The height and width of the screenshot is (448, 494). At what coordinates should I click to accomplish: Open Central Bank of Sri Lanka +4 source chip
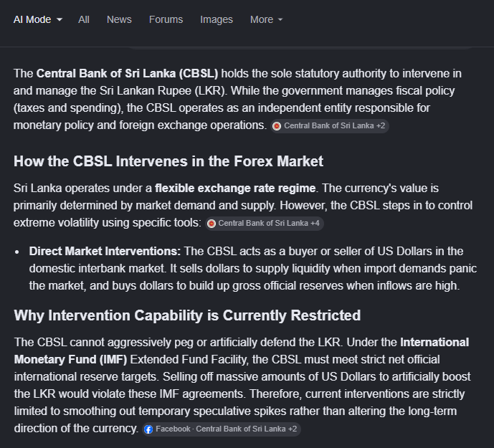[x=264, y=224]
